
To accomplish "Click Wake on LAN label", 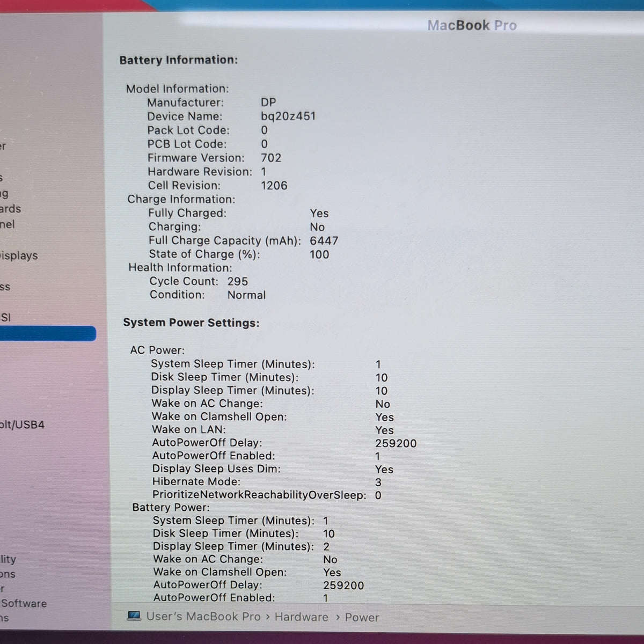I will [189, 429].
